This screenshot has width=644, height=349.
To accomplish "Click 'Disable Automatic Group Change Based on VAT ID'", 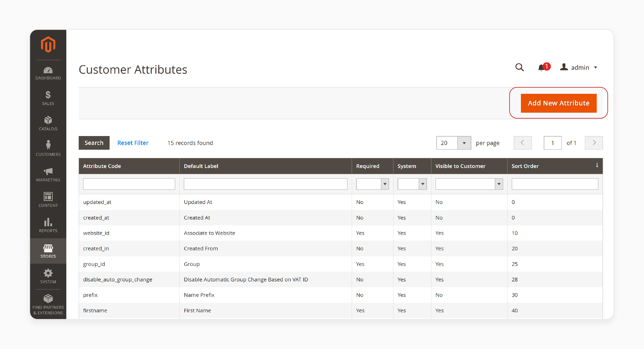I will tap(246, 279).
